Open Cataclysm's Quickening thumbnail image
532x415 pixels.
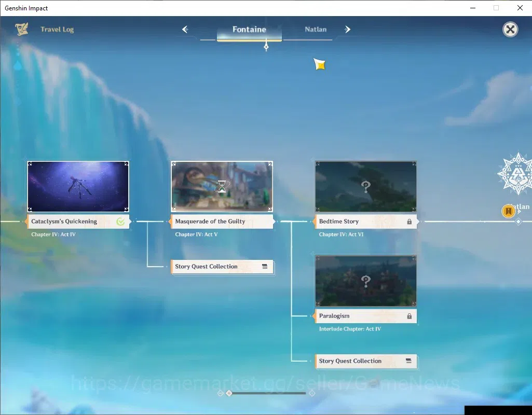(78, 186)
